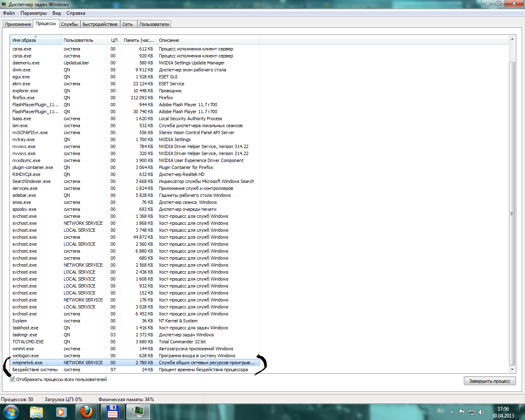This screenshot has width=525, height=420.
Task: Open Windows Media Player taskbar icon
Action: [x=61, y=412]
